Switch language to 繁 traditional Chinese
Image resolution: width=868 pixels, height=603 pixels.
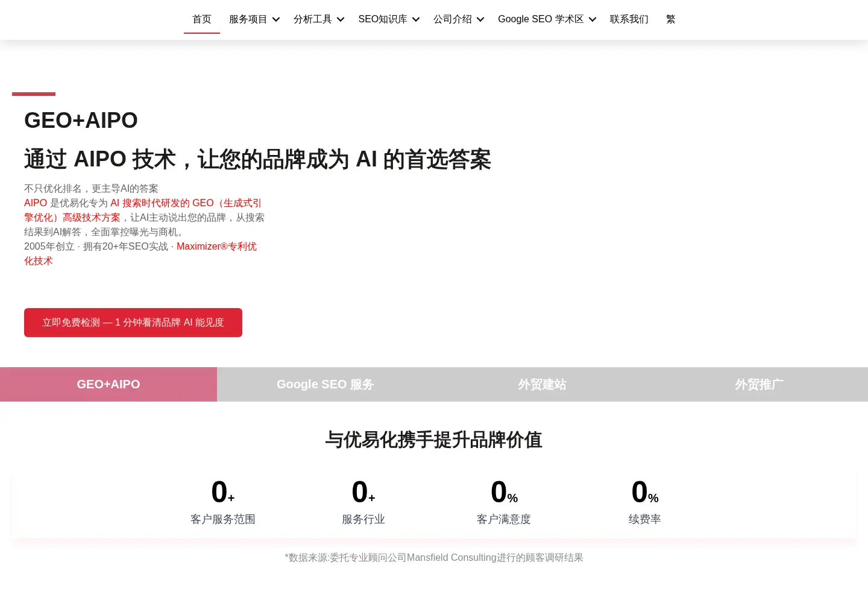click(x=671, y=19)
